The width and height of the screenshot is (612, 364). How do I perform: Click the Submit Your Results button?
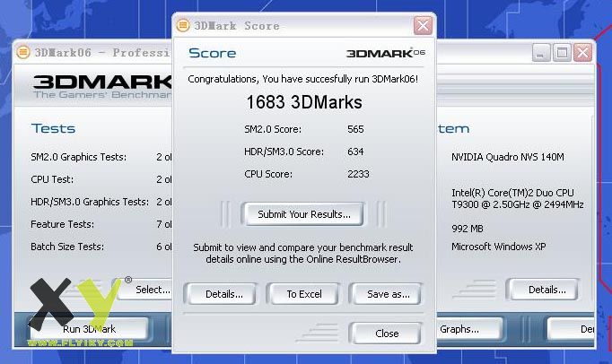tap(303, 214)
